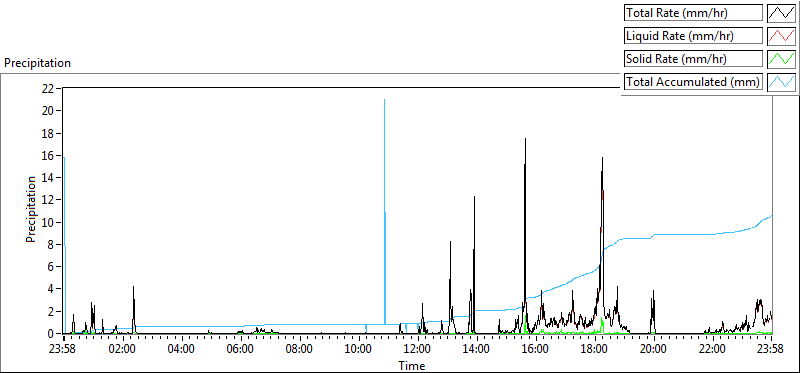Click the 8 tick label on y-axis
Image resolution: width=800 pixels, height=373 pixels.
coord(51,244)
